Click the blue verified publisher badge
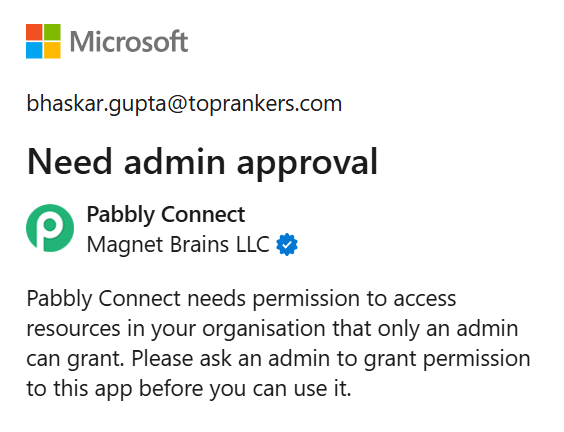Screen dimensions: 564x432 click(287, 245)
